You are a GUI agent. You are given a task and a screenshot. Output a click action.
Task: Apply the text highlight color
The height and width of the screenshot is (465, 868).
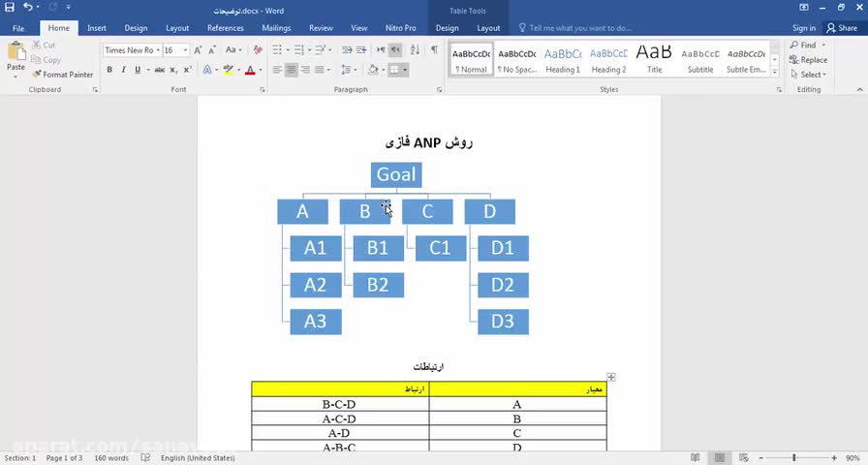pos(228,70)
